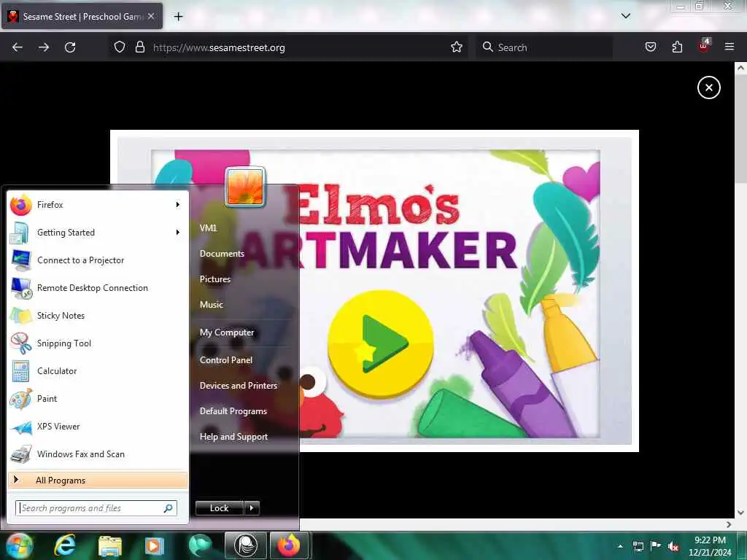Launch Firefox from the Start menu list
Screen dimensions: 747x560
(98, 205)
